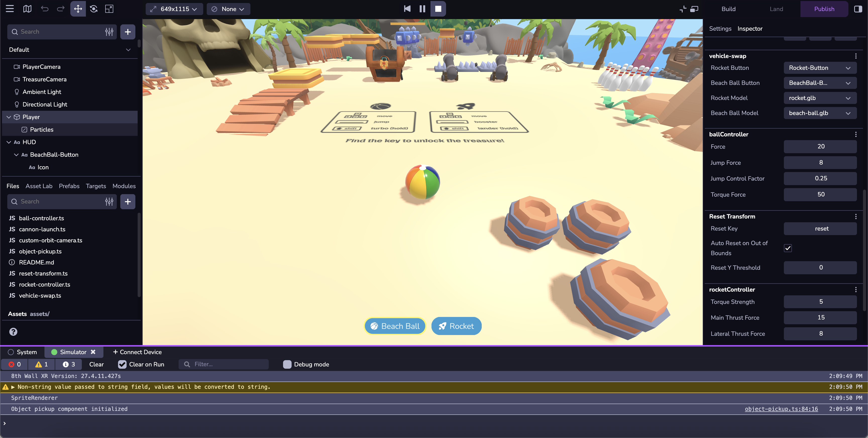Pause the running simulation
Viewport: 868px width, 438px height.
422,9
